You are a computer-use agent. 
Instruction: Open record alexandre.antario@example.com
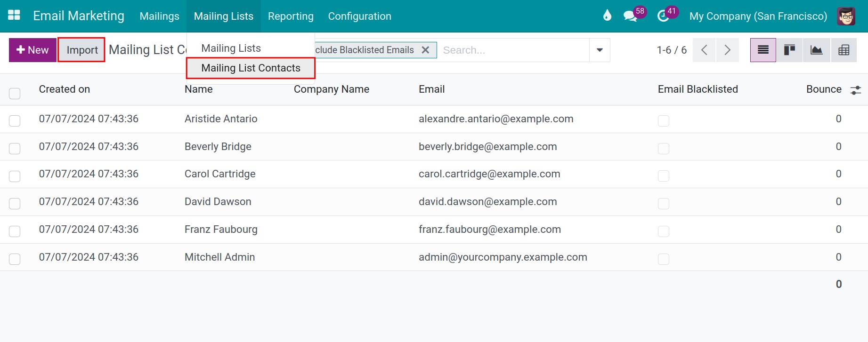[496, 119]
